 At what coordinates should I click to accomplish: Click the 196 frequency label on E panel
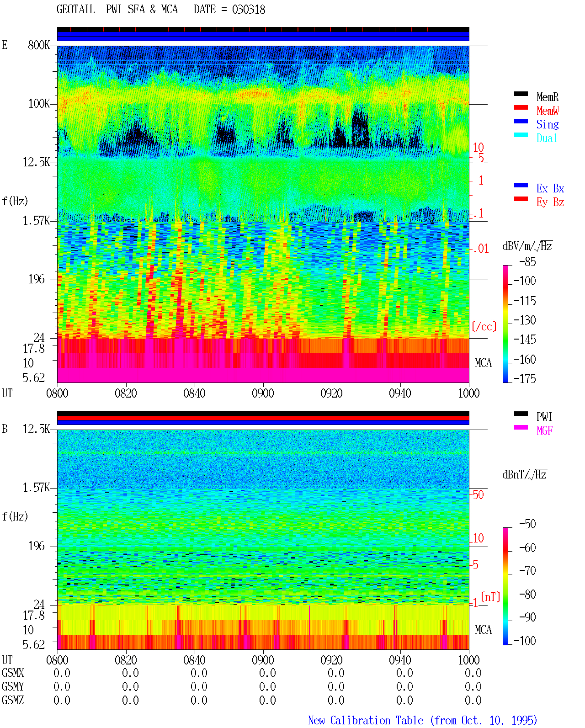(37, 279)
